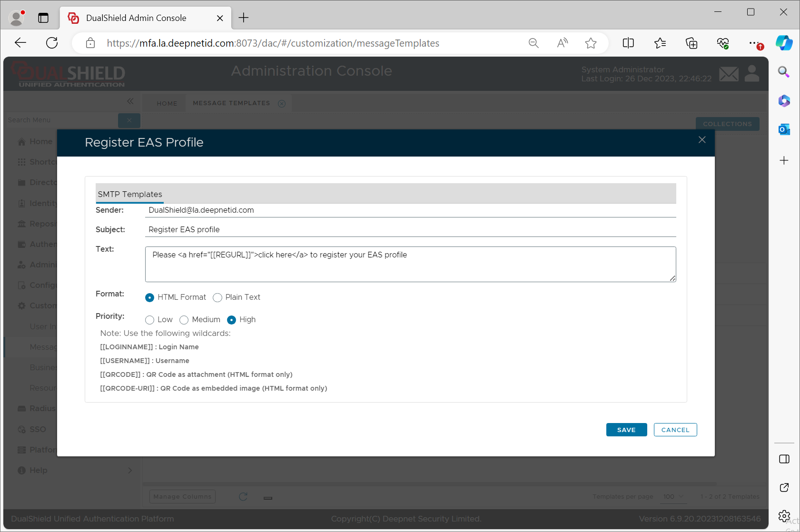The image size is (800, 532).
Task: Click the browser zoom magnifier icon
Action: pos(533,43)
